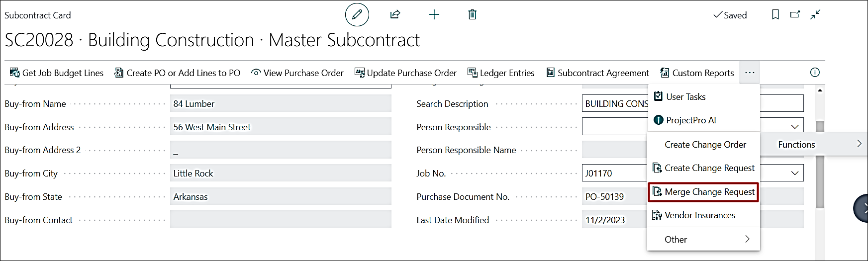This screenshot has width=868, height=261.
Task: Open the more options ellipsis menu
Action: coord(750,73)
